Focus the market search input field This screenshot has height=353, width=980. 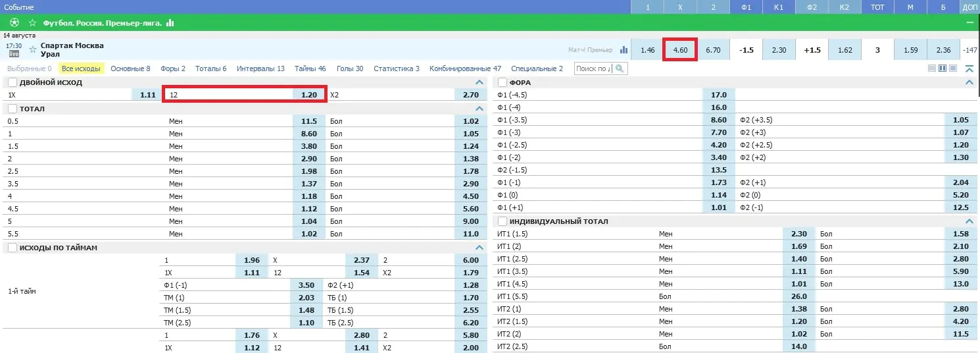click(x=594, y=68)
